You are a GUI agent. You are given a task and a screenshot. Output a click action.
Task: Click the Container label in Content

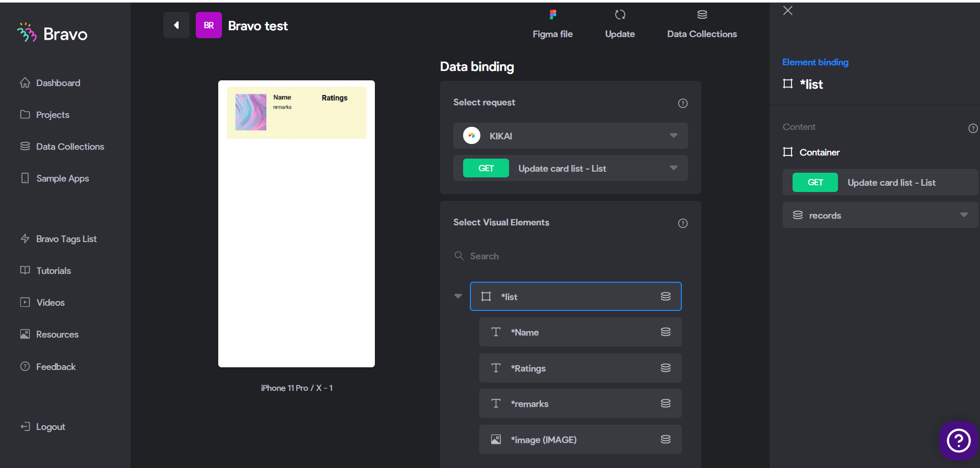[819, 152]
